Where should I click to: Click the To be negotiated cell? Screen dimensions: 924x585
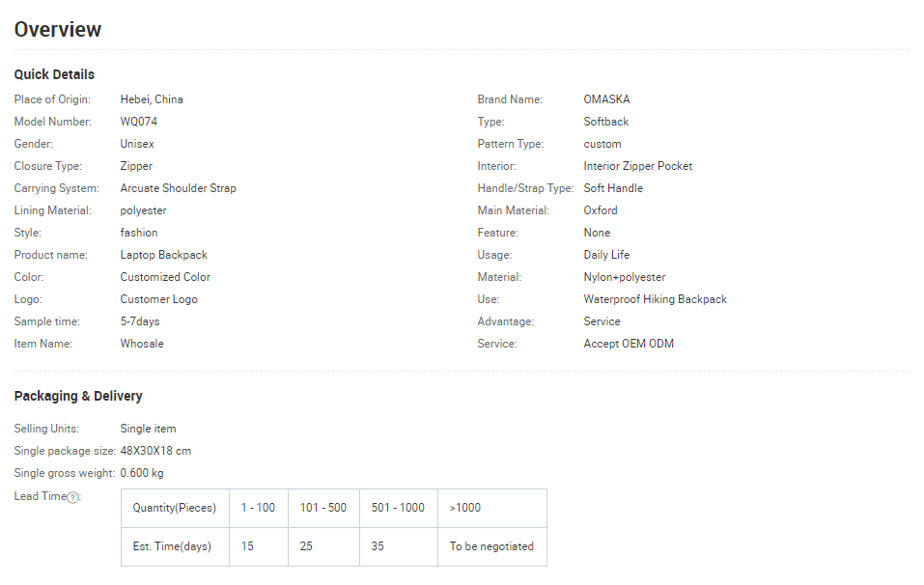pos(492,546)
